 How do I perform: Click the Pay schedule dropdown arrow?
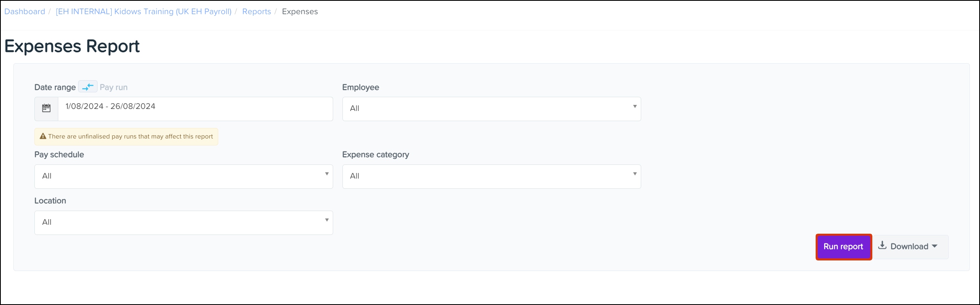(x=327, y=174)
